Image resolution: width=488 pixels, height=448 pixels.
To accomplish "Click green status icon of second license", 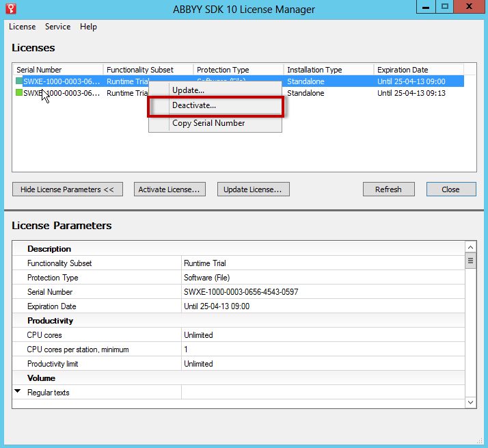I will (x=19, y=93).
